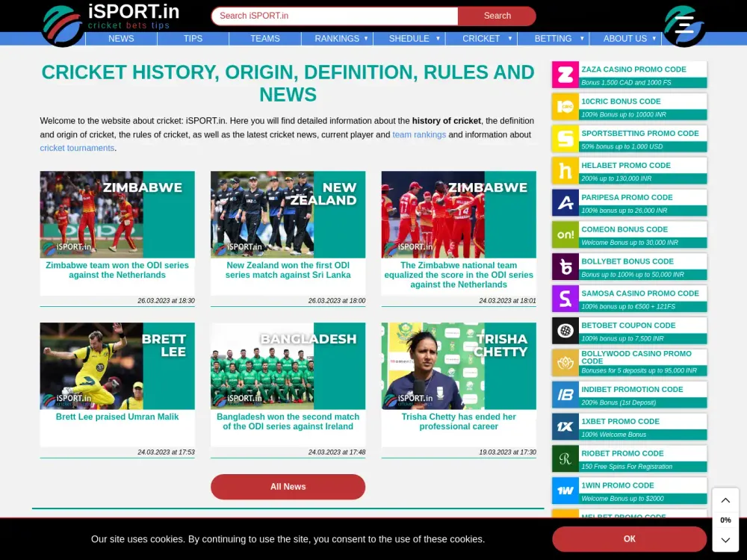Click the Helabet h icon
The height and width of the screenshot is (560, 747).
click(565, 170)
